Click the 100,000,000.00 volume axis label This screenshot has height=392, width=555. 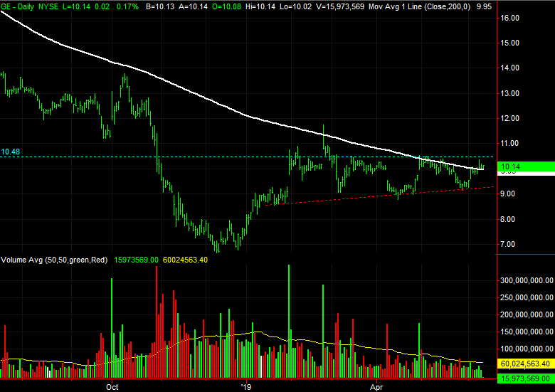coord(527,349)
